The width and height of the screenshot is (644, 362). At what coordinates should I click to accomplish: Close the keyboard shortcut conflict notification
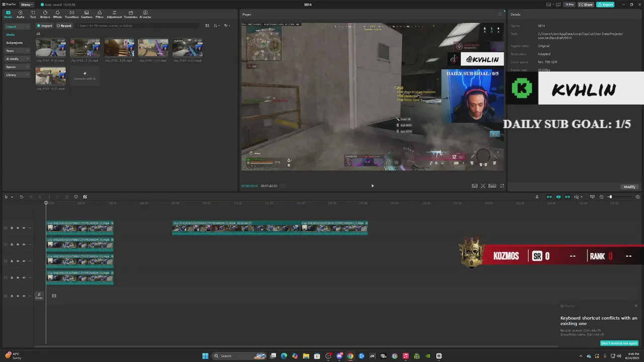[x=636, y=306]
